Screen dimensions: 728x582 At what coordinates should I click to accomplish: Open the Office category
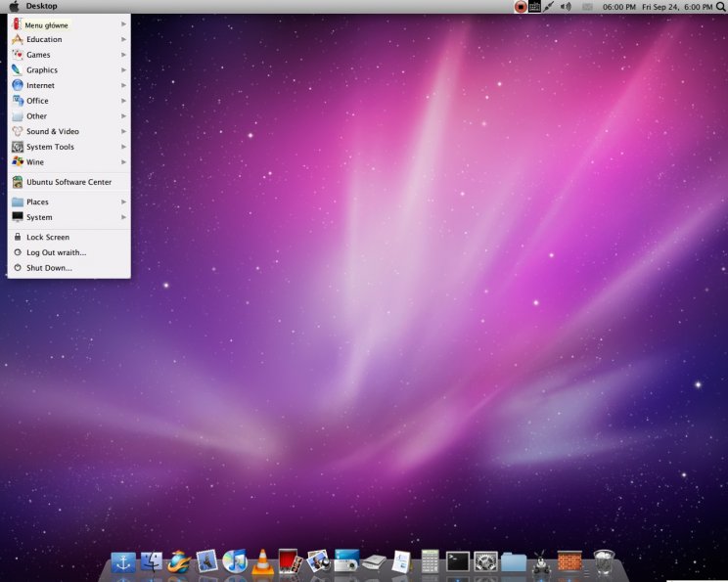point(69,101)
